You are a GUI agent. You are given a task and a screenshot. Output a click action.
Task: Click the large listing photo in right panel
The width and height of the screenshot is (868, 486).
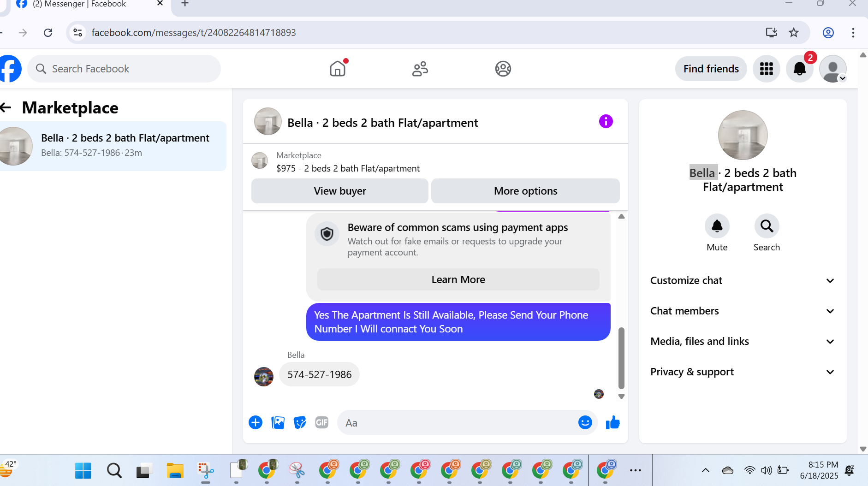pos(743,135)
